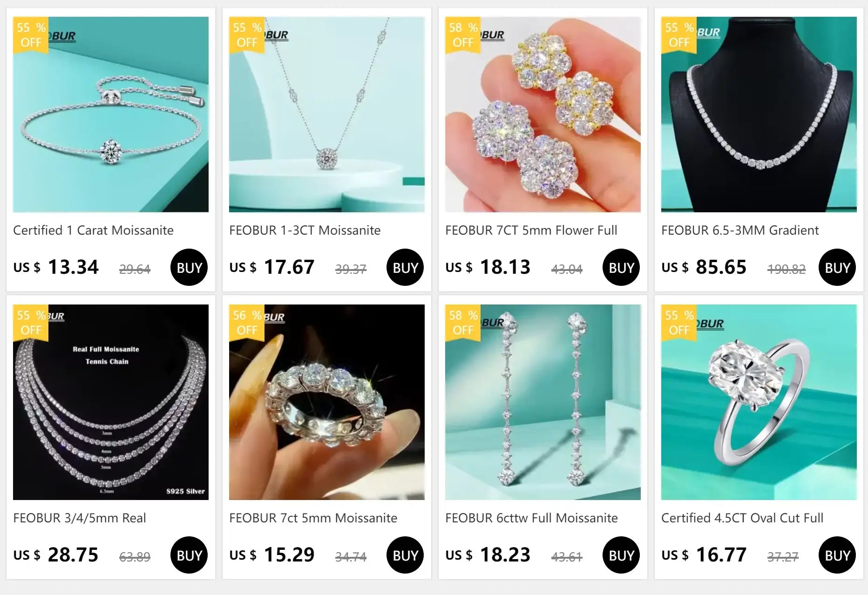This screenshot has height=595, width=868.
Task: Click BUY for the $16.77 oval ring
Action: pos(837,555)
